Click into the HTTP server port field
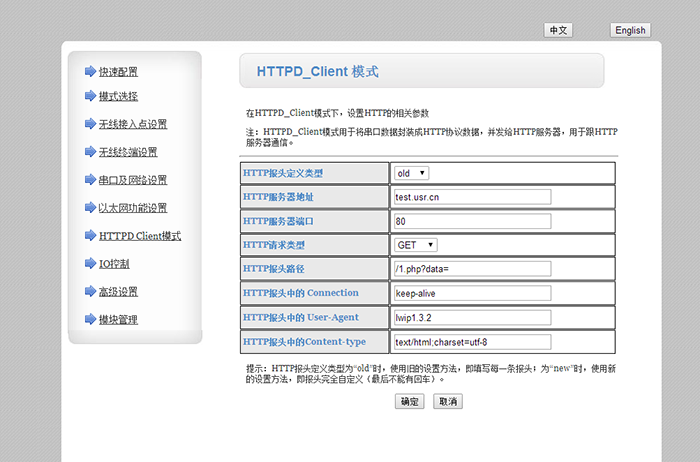The width and height of the screenshot is (700, 462). click(472, 221)
